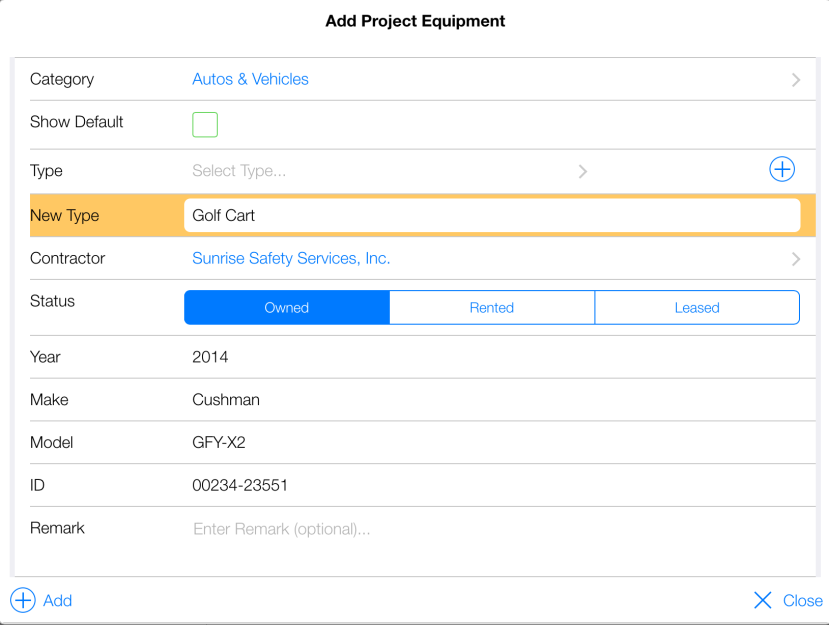Set status to Rented
This screenshot has width=829, height=625.
pos(492,308)
